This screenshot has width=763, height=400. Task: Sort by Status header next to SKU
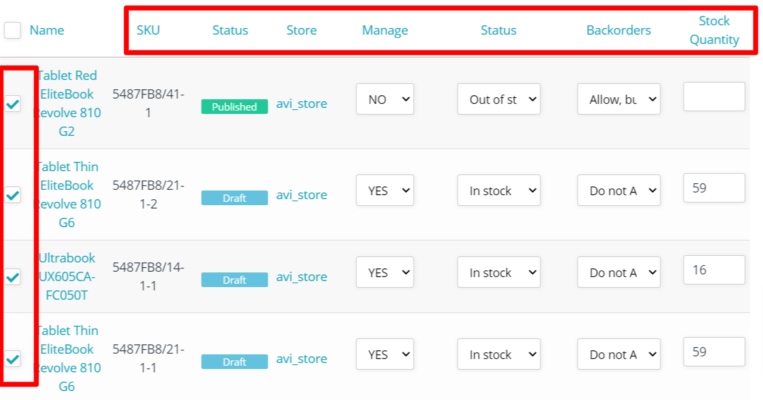pos(230,30)
